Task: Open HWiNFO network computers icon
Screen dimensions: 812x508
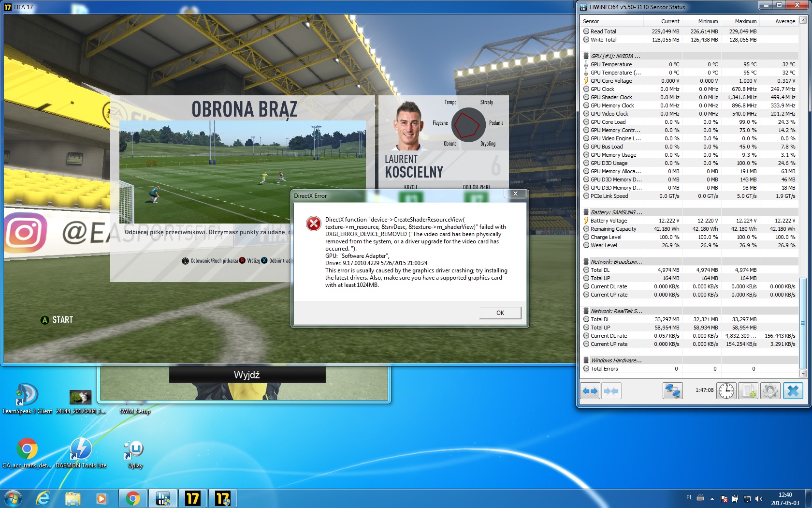Action: 672,391
